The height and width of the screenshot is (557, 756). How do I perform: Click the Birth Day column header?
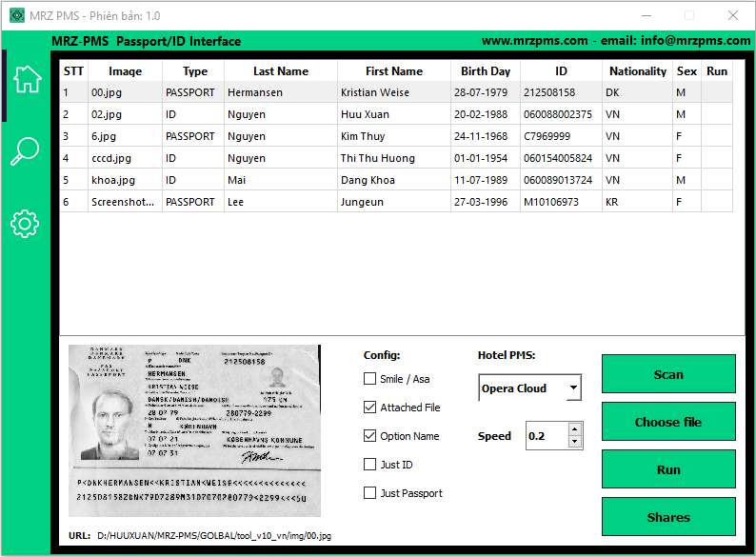click(486, 71)
